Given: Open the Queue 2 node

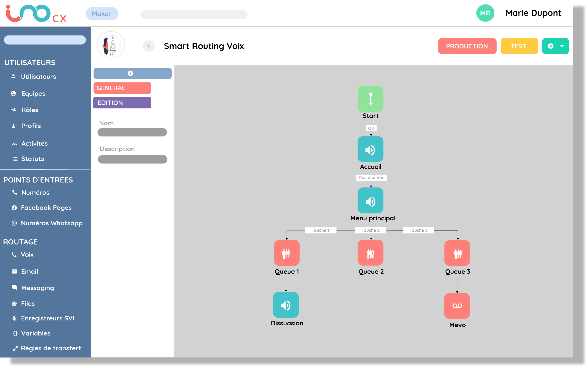Looking at the screenshot, I should (x=370, y=253).
